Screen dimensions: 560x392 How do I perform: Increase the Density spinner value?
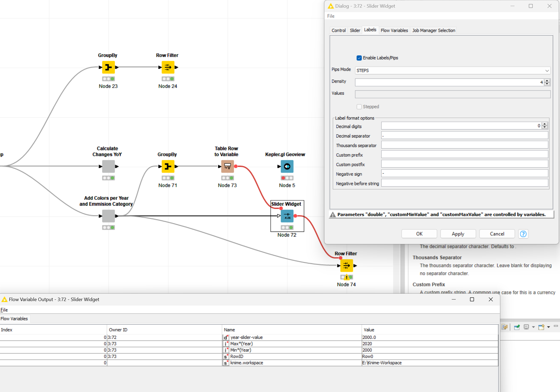tap(547, 81)
